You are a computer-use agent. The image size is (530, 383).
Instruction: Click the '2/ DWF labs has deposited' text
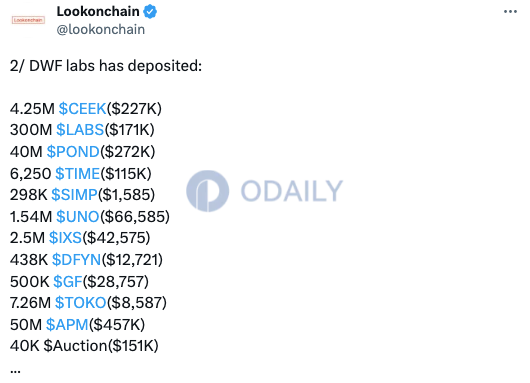106,66
